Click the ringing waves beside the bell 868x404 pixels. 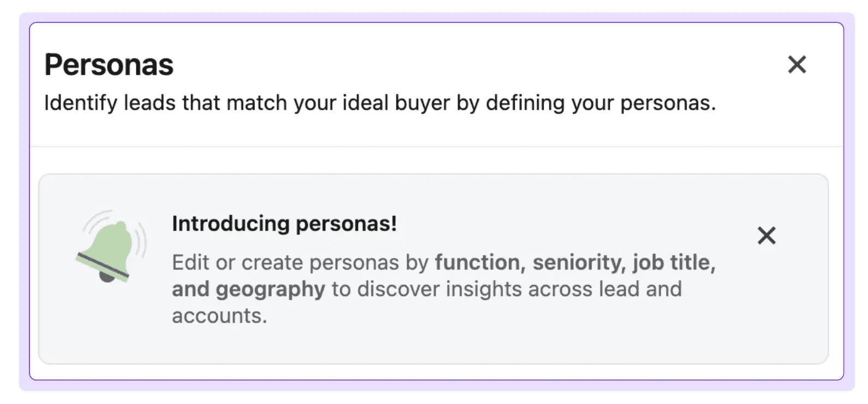pyautogui.click(x=141, y=239)
